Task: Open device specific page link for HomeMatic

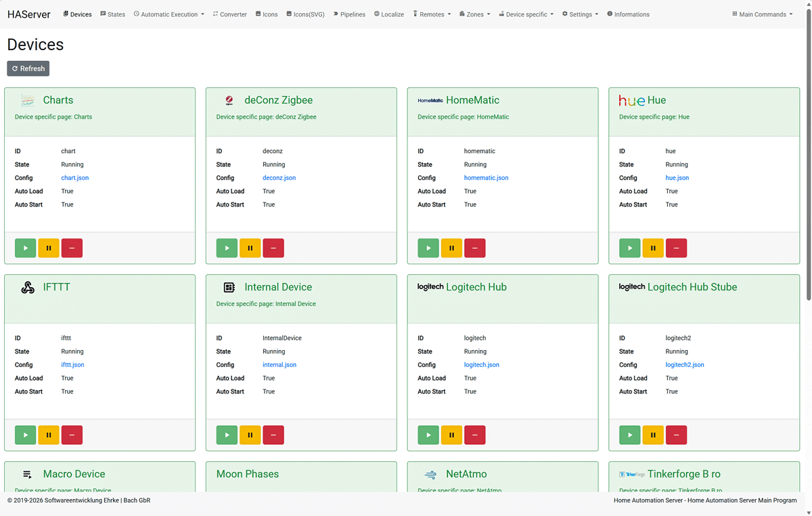Action: click(464, 117)
